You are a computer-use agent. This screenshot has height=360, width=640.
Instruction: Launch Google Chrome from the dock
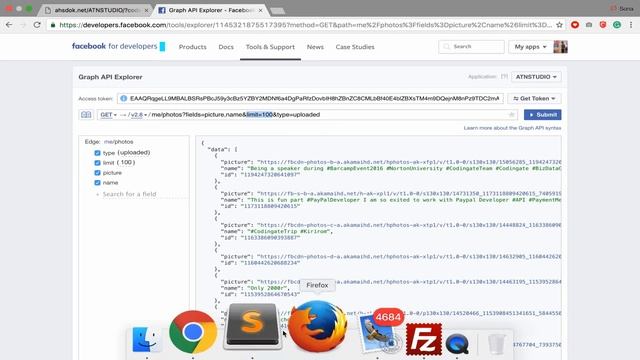pyautogui.click(x=193, y=332)
